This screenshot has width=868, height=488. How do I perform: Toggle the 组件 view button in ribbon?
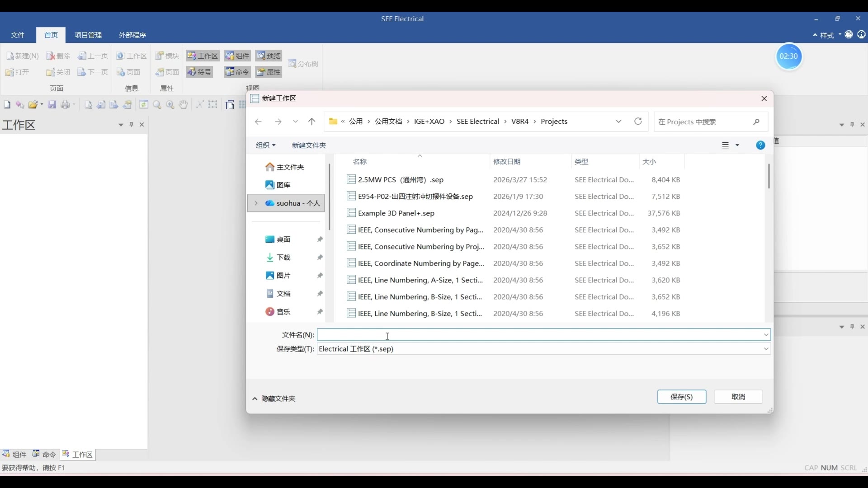237,56
